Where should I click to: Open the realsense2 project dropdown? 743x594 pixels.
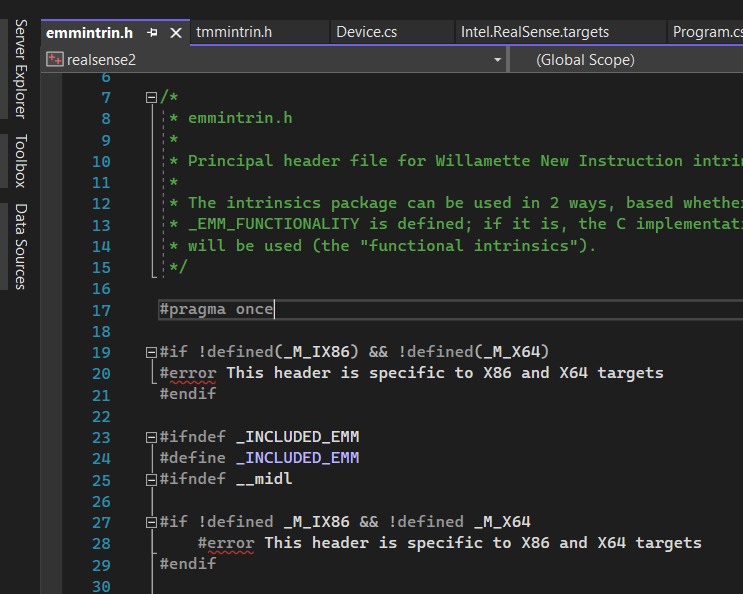(498, 60)
